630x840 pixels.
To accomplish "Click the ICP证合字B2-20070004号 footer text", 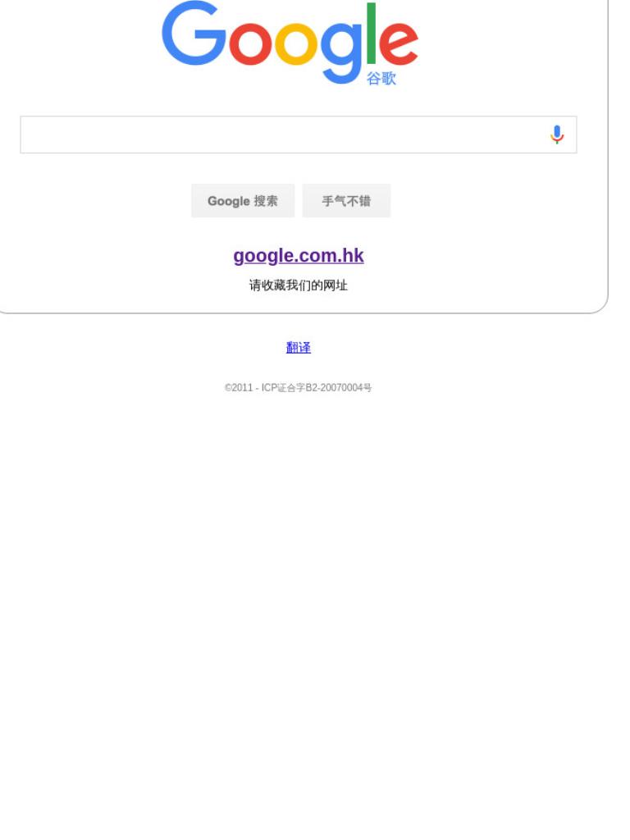I will coord(317,387).
